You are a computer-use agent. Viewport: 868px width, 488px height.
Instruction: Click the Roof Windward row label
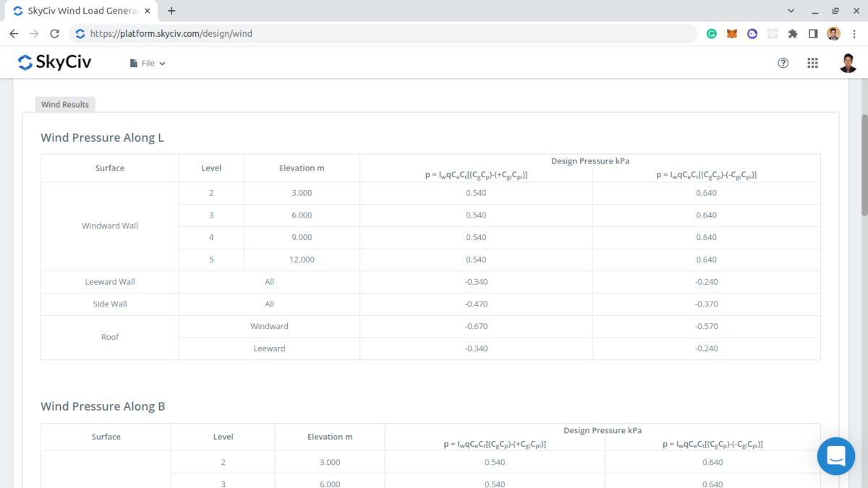point(269,326)
